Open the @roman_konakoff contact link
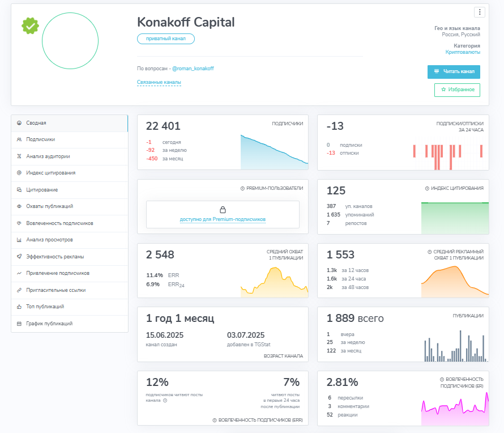Screen dimensions: 504x433 [x=193, y=69]
